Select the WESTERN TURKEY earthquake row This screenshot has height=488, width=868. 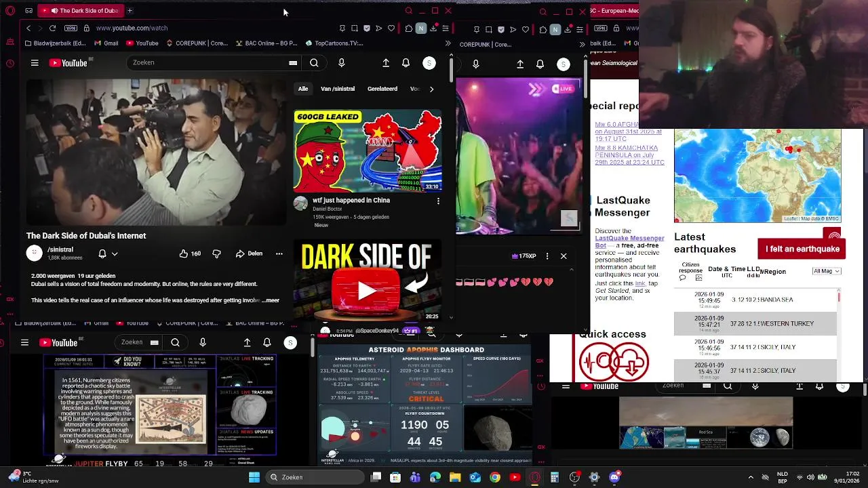(755, 323)
